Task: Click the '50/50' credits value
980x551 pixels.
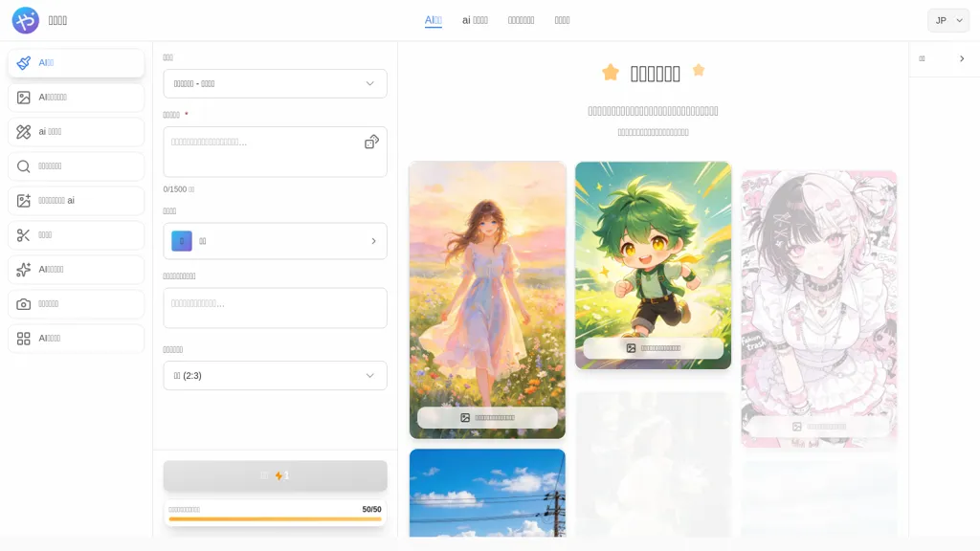Action: click(x=372, y=510)
